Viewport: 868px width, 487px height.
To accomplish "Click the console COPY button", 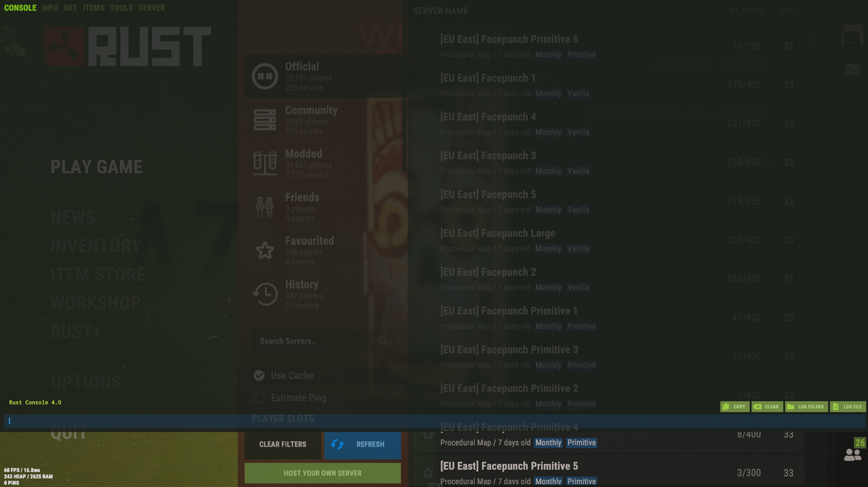I will pyautogui.click(x=735, y=407).
